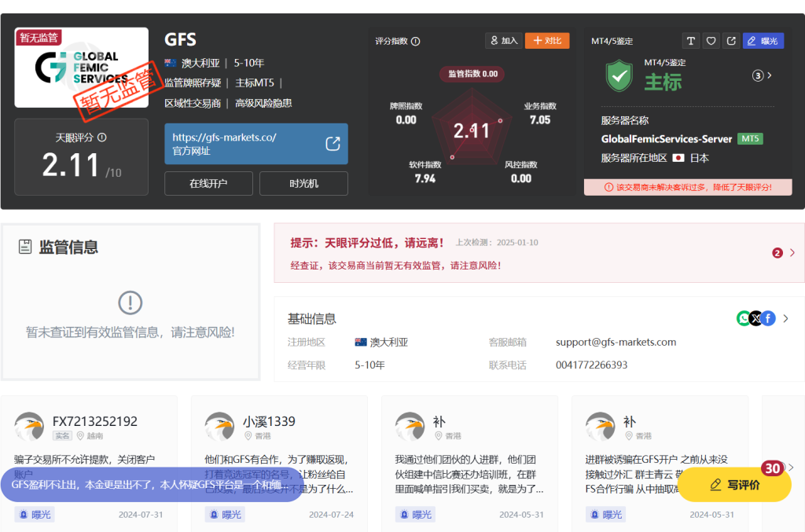805x532 pixels.
Task: Click the exclamation warning circle in 监管信息
Action: 130,303
